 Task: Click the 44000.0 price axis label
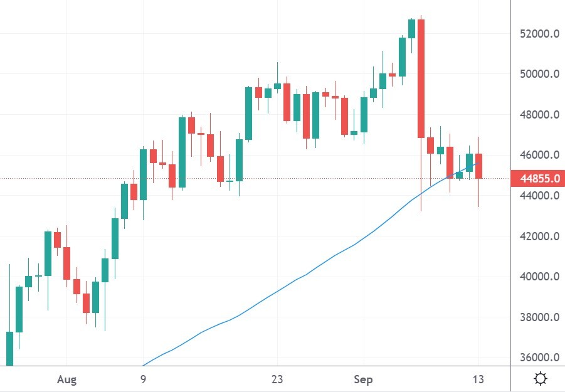click(537, 196)
